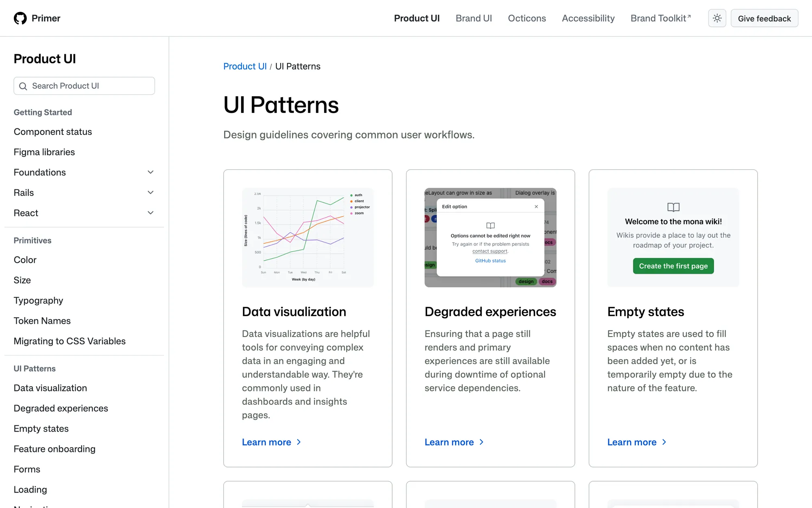
Task: Click the GitHub status link in thumbnail
Action: pyautogui.click(x=490, y=261)
